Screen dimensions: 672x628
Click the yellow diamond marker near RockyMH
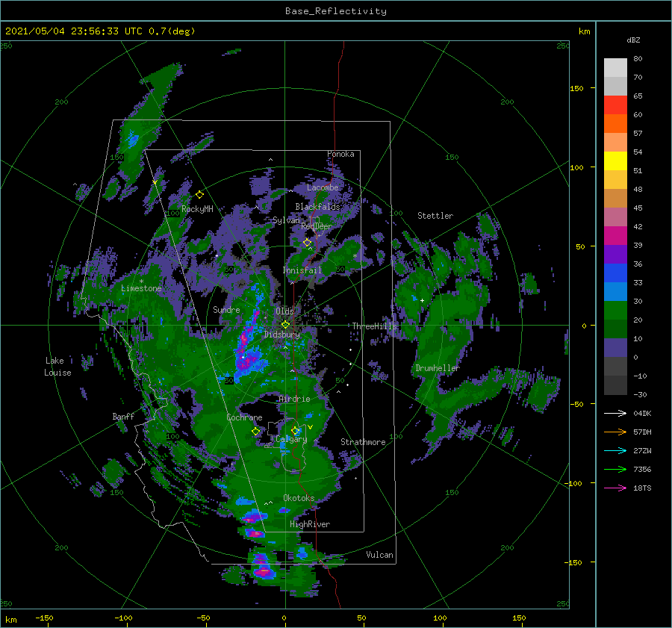pyautogui.click(x=199, y=195)
